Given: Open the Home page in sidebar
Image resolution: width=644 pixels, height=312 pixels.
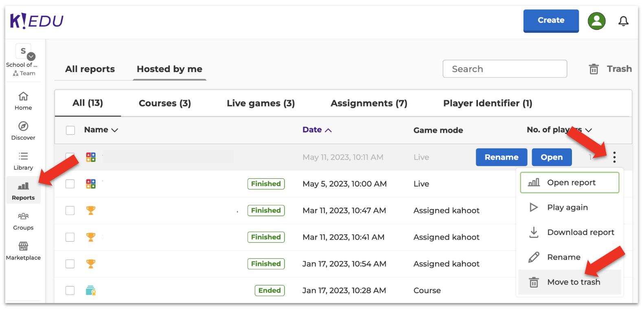Looking at the screenshot, I should (23, 101).
